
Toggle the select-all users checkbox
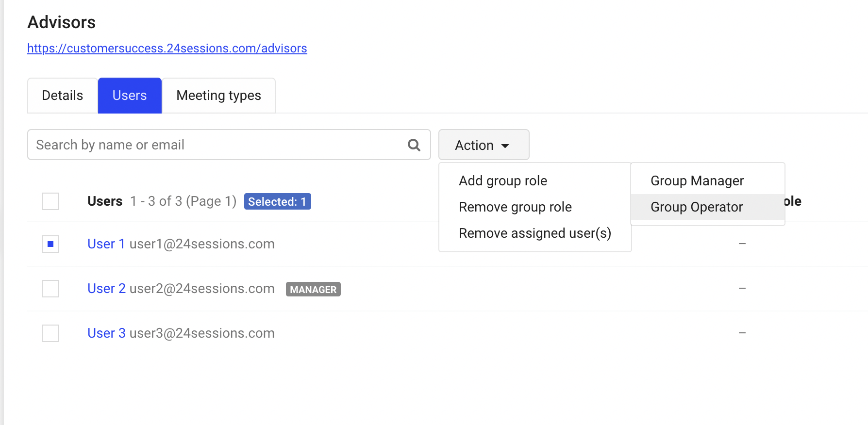(x=50, y=201)
